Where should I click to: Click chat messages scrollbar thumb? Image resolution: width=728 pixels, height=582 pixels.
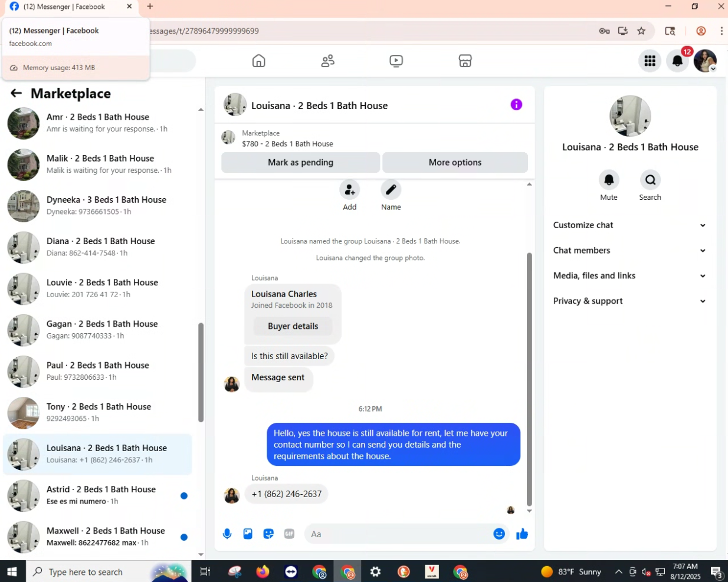coord(529,379)
